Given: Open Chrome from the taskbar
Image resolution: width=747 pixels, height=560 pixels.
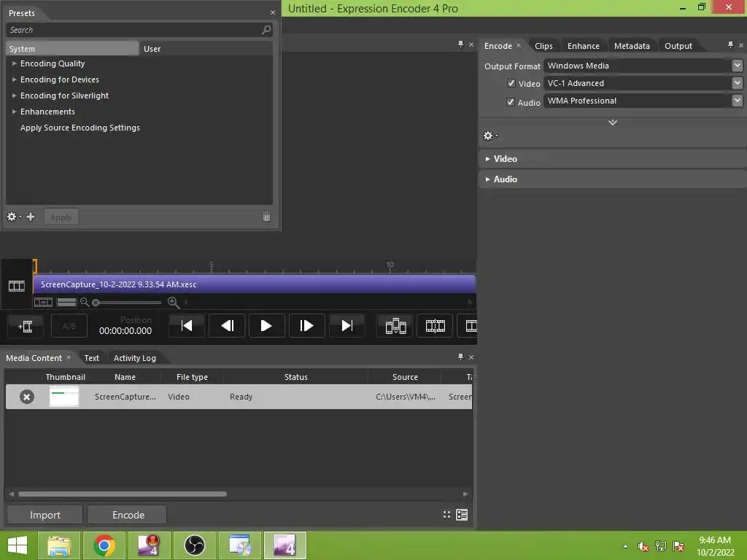Looking at the screenshot, I should pyautogui.click(x=104, y=545).
